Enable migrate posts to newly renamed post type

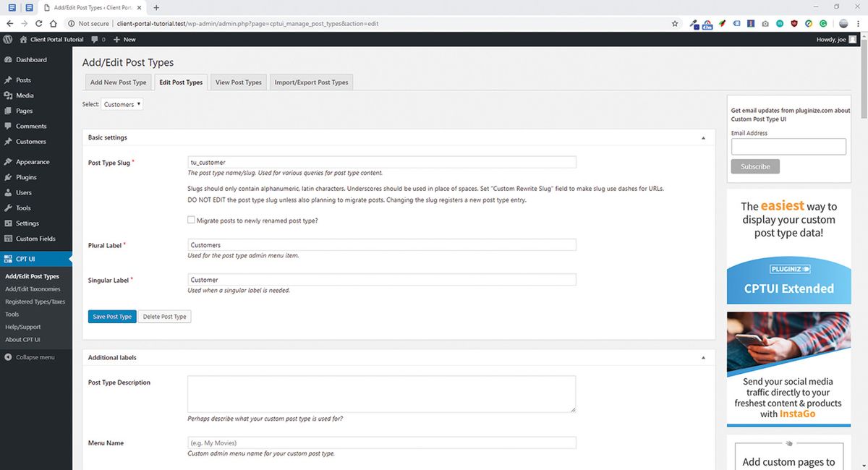coord(192,220)
